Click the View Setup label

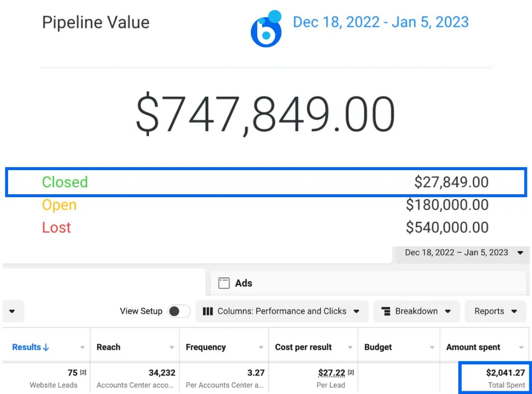(x=141, y=311)
